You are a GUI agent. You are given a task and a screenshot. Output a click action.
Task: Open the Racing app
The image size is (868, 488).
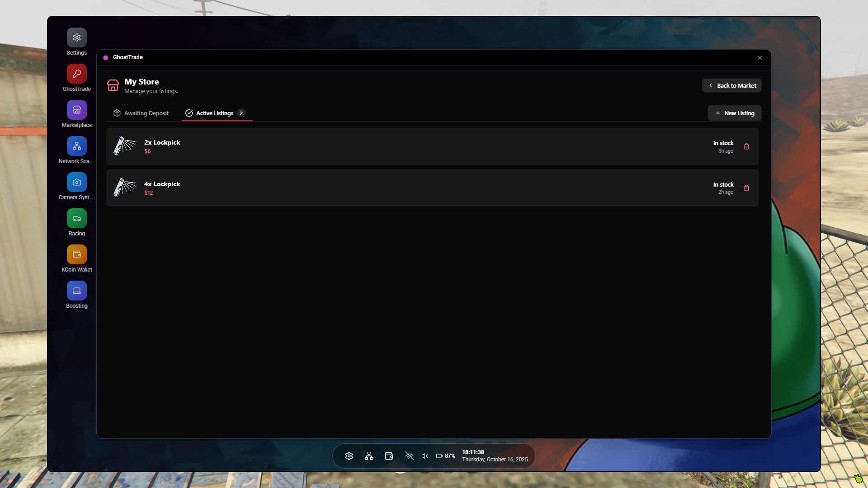pyautogui.click(x=77, y=218)
